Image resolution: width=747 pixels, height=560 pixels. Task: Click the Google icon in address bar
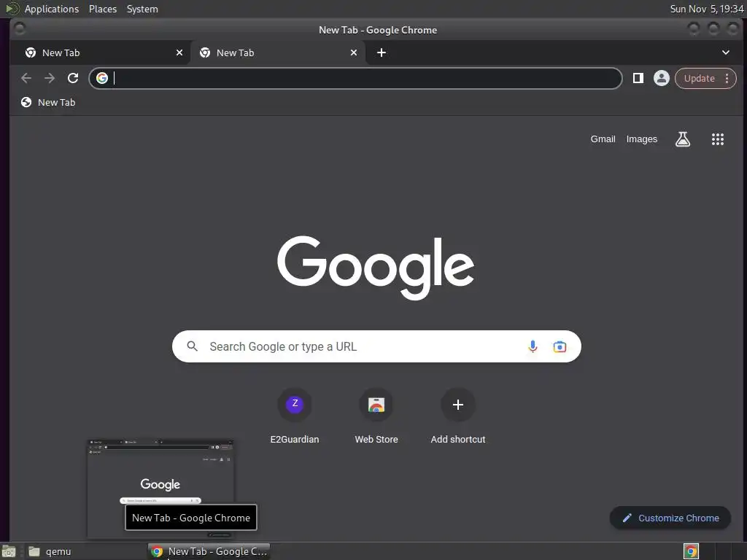(102, 78)
